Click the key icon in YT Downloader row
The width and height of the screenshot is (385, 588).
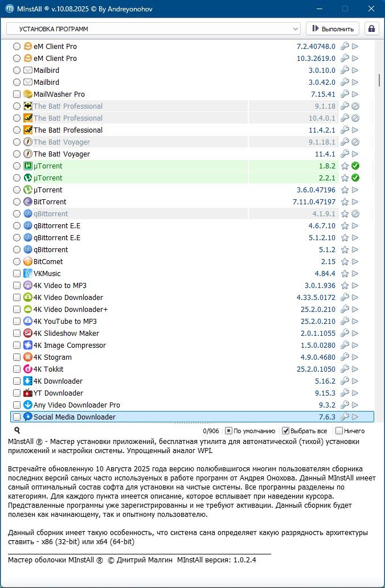coord(345,393)
